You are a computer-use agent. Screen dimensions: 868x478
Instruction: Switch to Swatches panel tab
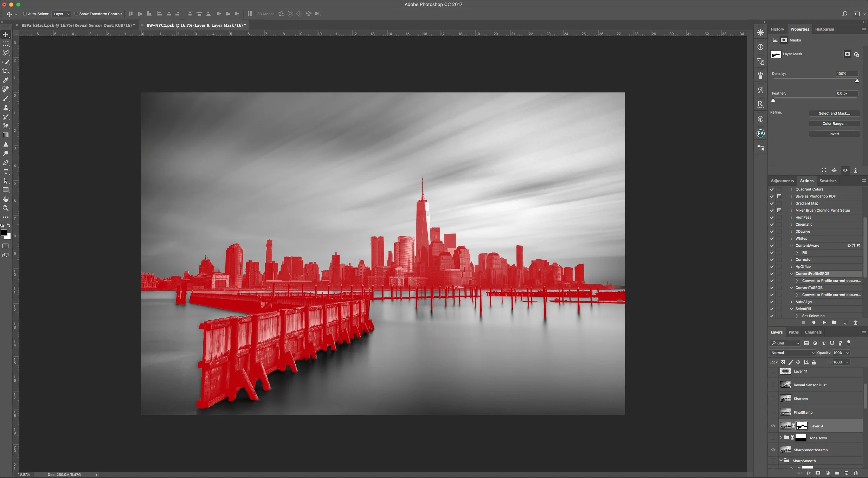[828, 181]
